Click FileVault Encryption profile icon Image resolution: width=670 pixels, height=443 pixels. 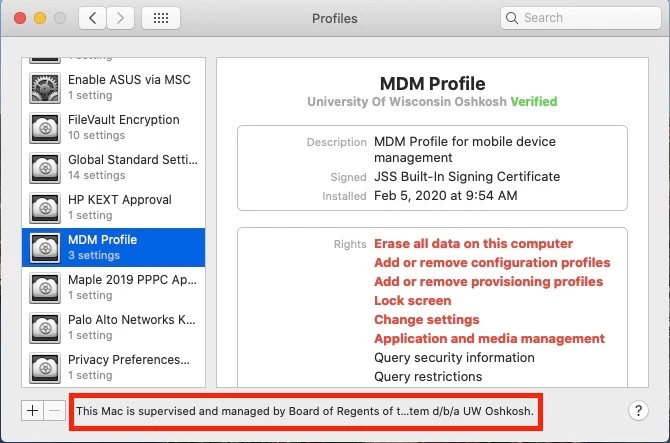tap(45, 128)
